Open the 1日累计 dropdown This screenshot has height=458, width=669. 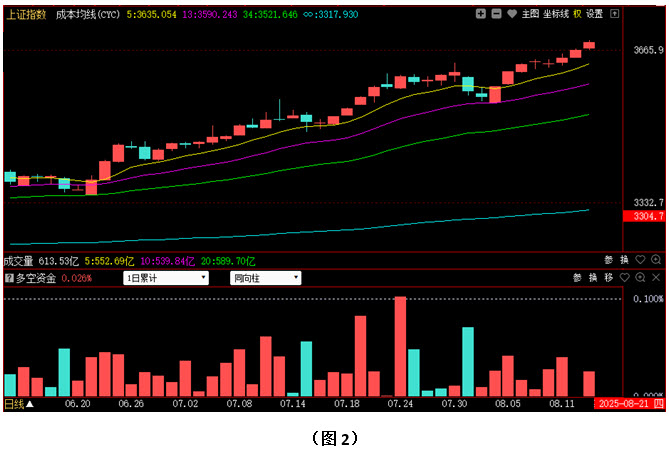(x=166, y=278)
